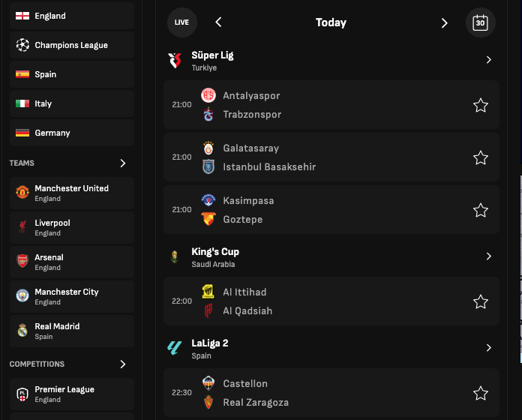
Task: Click the Galatasaray club crest
Action: (x=208, y=148)
